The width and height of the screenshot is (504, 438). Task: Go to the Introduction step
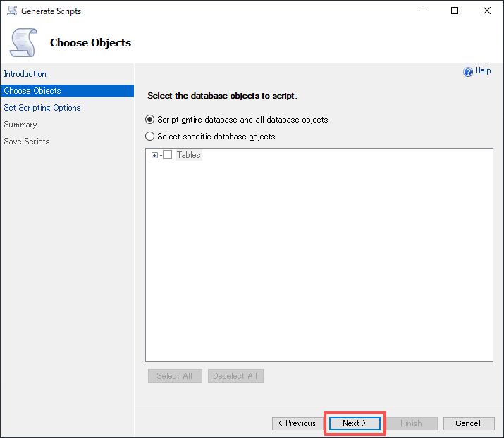click(25, 74)
